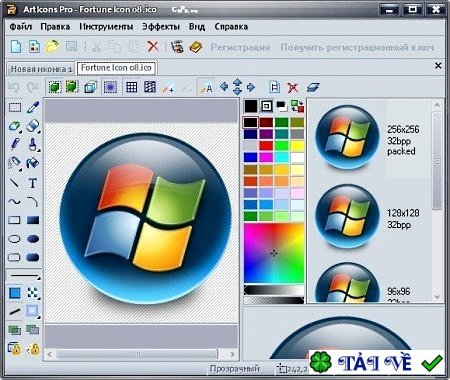This screenshot has height=380, width=450.
Task: Open the line width selector
Action: tap(24, 276)
